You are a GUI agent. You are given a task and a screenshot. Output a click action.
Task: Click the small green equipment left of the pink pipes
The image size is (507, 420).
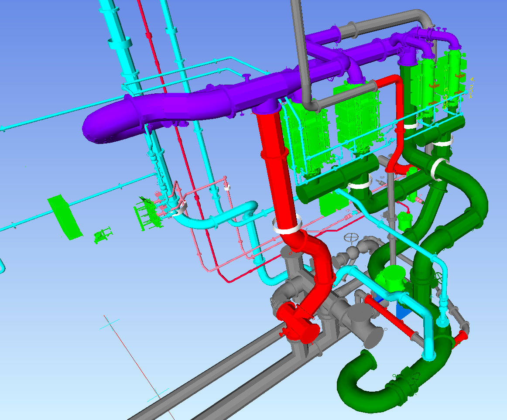[x=102, y=236]
